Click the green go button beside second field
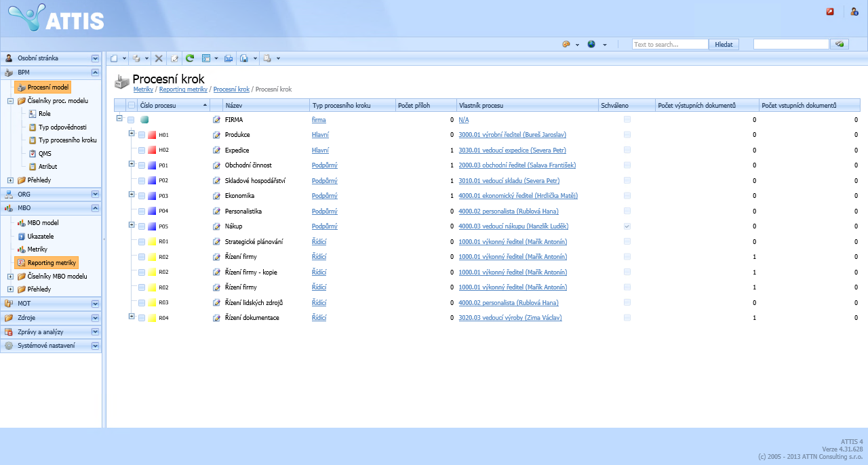868x465 pixels. (840, 44)
